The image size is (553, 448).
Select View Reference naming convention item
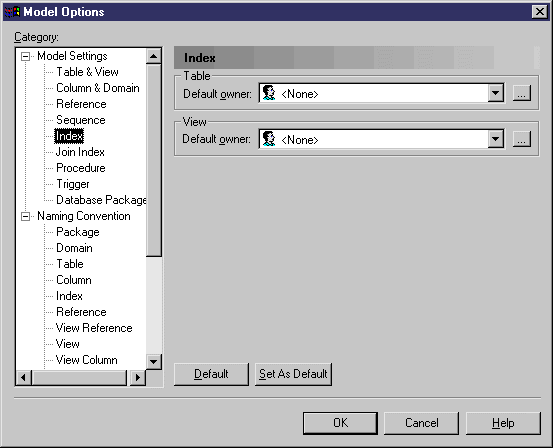94,328
